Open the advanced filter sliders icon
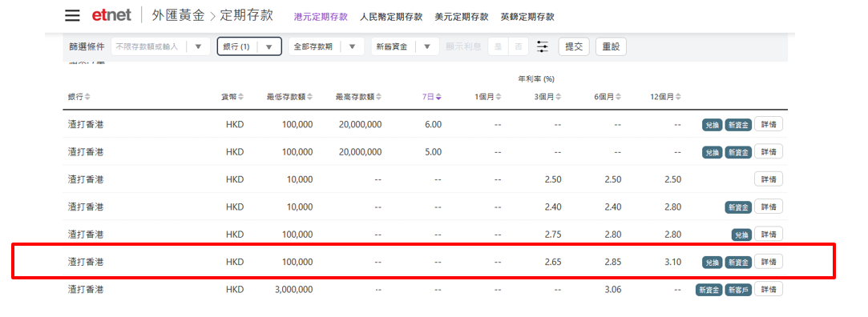This screenshot has height=317, width=868. click(543, 47)
